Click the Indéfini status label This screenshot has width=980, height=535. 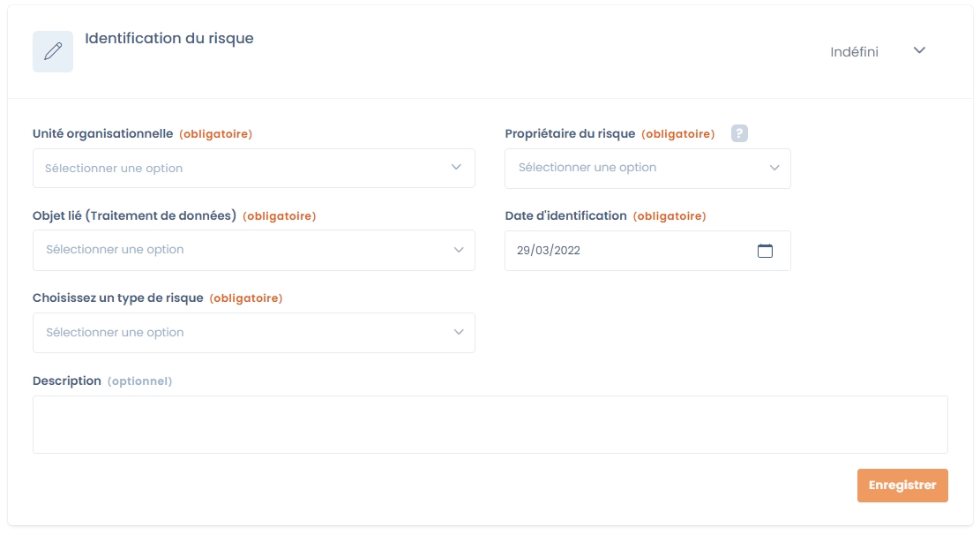[854, 52]
